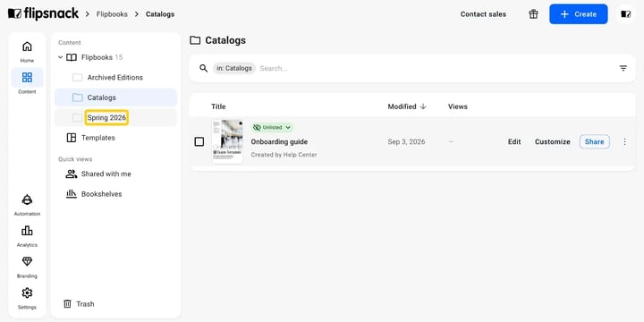The height and width of the screenshot is (322, 644).
Task: Click the Templates layout icon
Action: click(x=72, y=138)
